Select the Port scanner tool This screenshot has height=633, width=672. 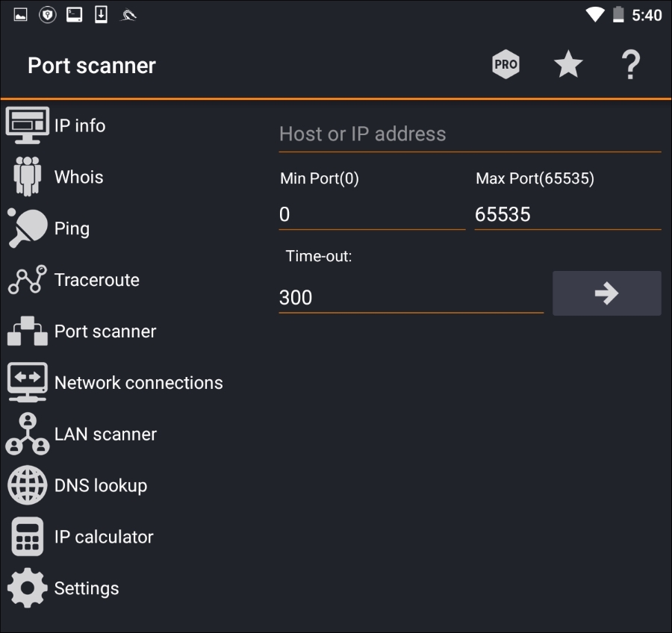tap(105, 331)
